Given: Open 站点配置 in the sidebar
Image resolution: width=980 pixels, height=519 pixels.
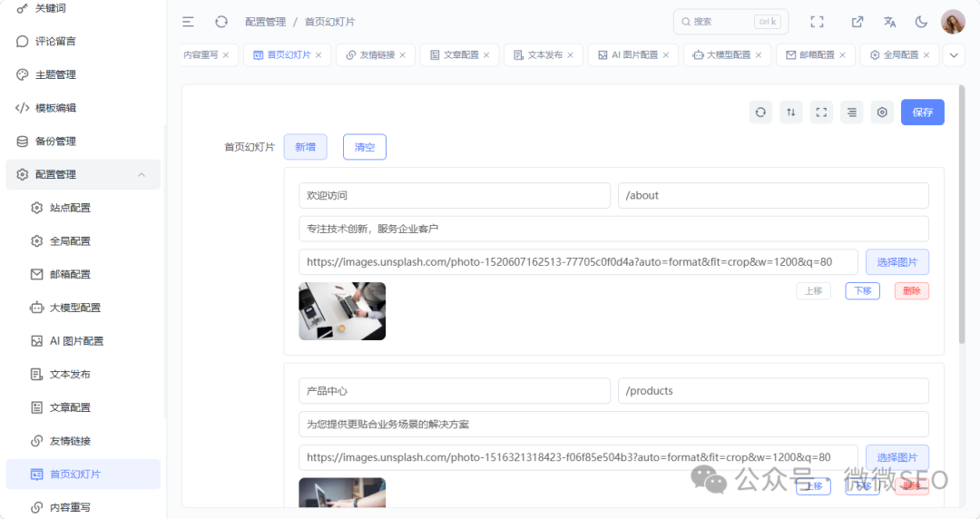Looking at the screenshot, I should (83, 208).
